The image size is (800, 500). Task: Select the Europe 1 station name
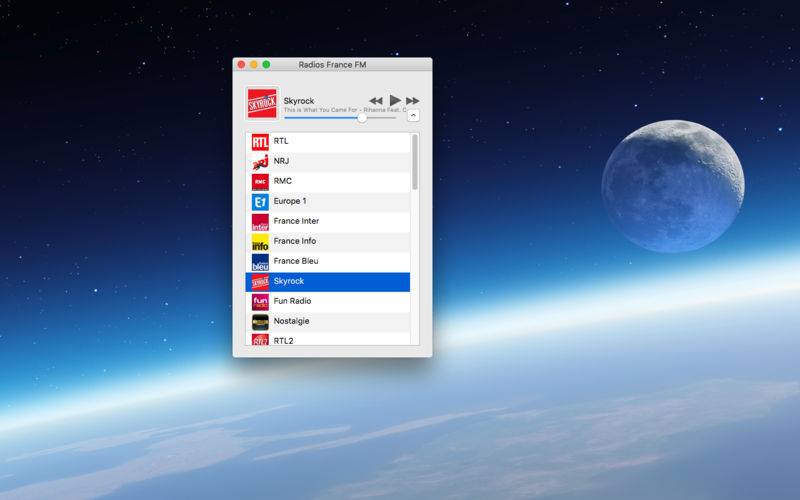(x=290, y=201)
